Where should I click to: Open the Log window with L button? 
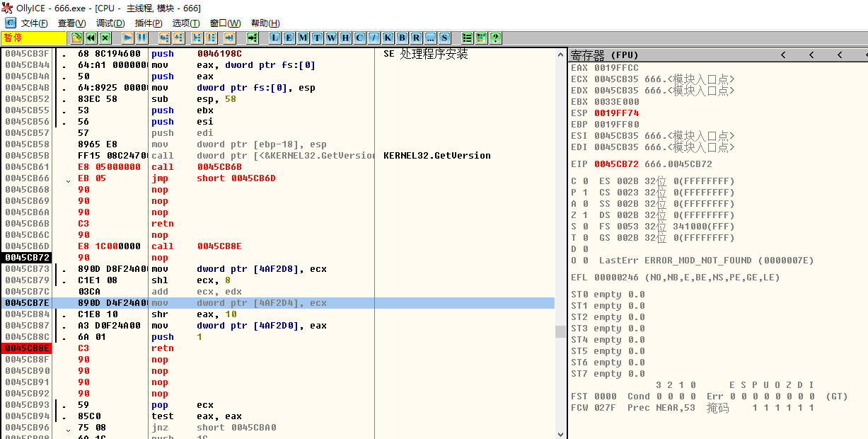click(274, 38)
